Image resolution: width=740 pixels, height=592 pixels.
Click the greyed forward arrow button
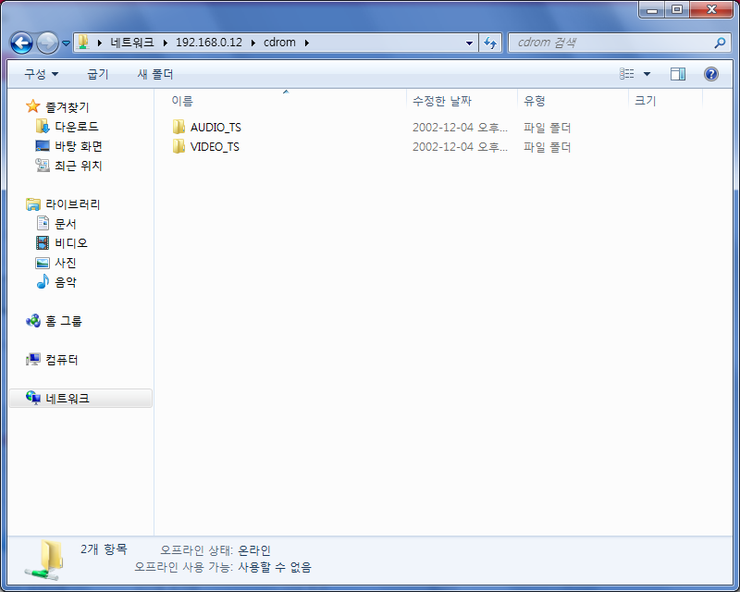click(48, 43)
